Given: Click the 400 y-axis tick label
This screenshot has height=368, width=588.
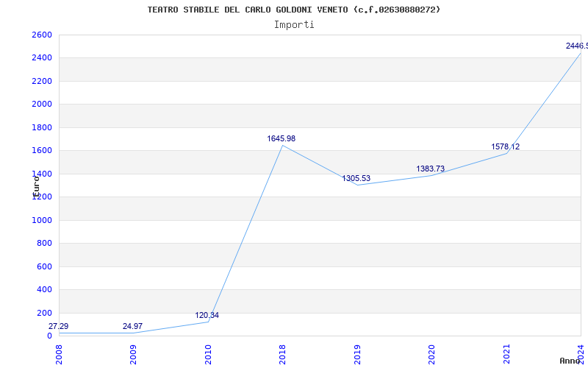Looking at the screenshot, I should pyautogui.click(x=44, y=289).
